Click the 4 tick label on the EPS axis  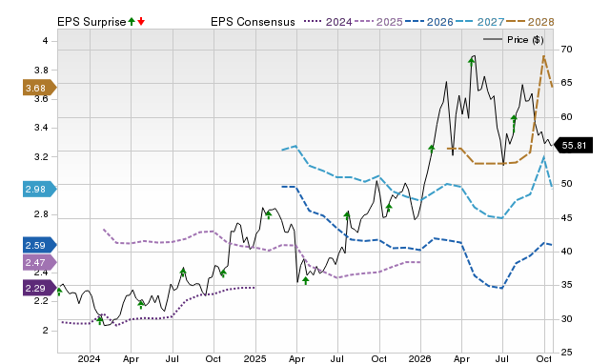tap(45, 41)
